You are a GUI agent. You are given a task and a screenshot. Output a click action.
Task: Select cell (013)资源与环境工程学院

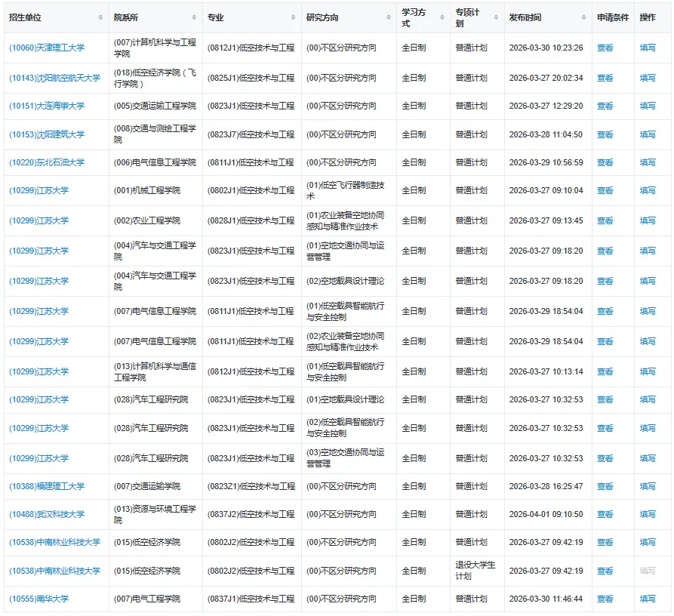[155, 514]
